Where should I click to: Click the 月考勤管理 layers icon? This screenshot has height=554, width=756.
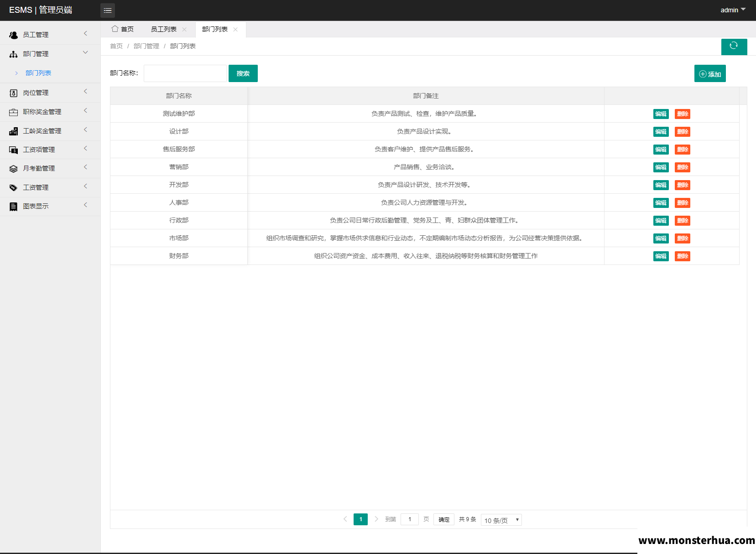tap(14, 168)
